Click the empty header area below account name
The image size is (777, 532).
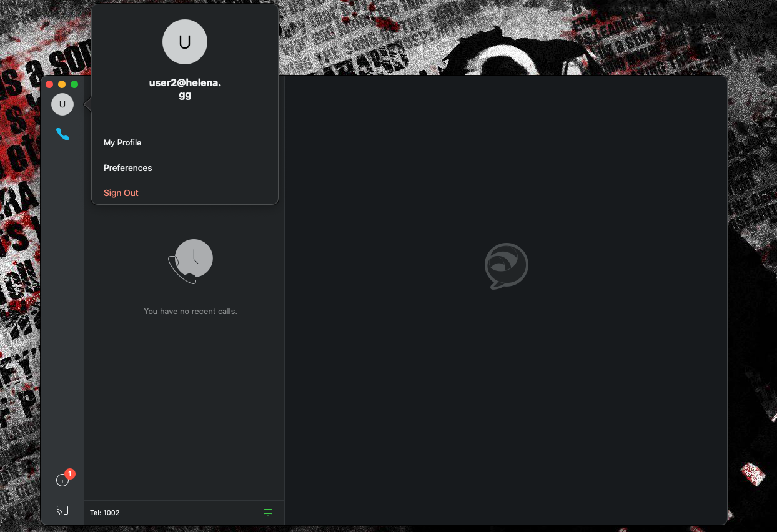click(185, 116)
